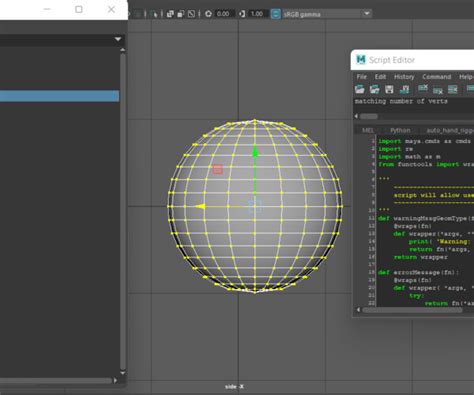
Task: Click the isolate select icon in viewport toolbar
Action: (x=154, y=14)
